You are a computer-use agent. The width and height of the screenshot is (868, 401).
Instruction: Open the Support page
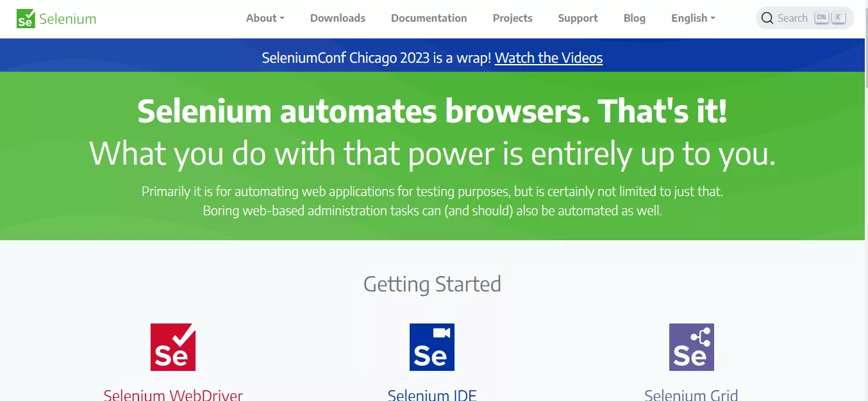point(578,18)
